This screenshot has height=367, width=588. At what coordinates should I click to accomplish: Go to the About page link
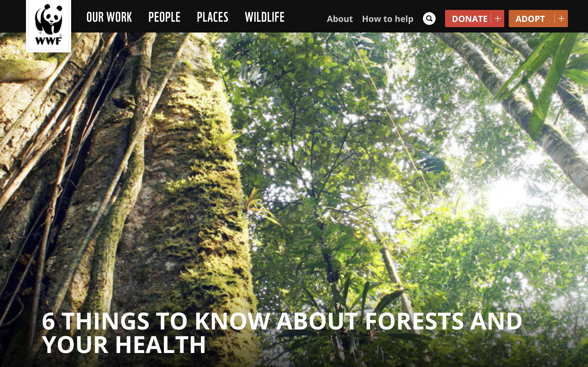tap(340, 19)
